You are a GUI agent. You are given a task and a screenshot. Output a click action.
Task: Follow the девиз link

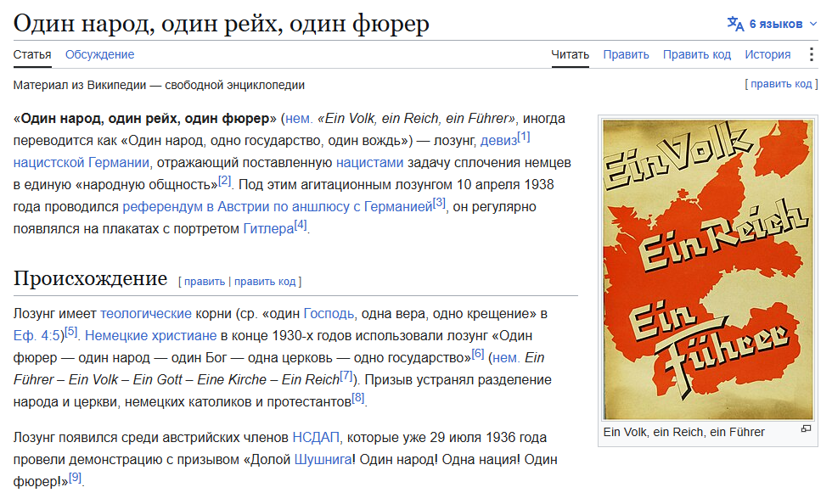498,141
